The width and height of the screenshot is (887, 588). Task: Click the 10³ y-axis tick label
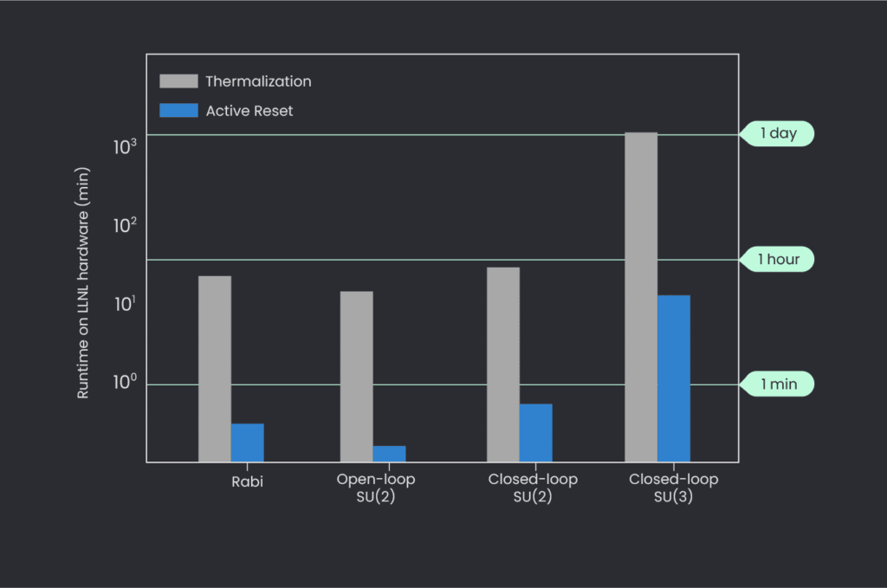point(126,147)
